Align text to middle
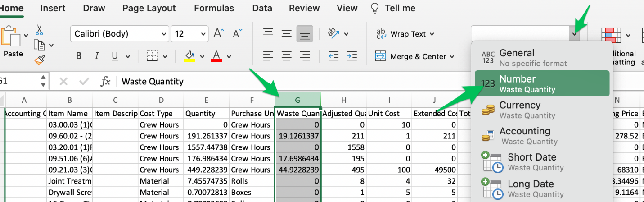This screenshot has width=644, height=202. pyautogui.click(x=287, y=33)
